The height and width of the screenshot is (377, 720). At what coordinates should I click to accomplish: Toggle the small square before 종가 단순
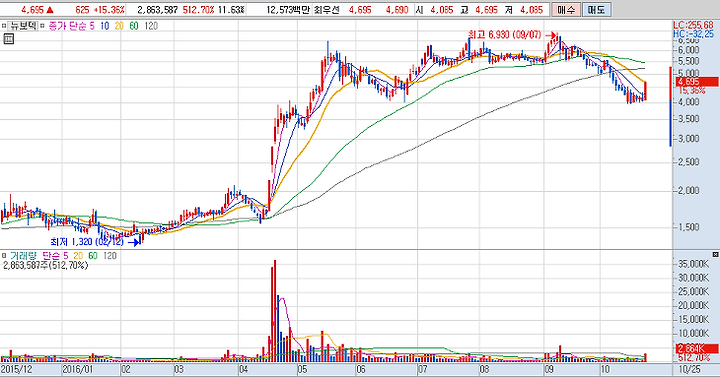point(43,26)
